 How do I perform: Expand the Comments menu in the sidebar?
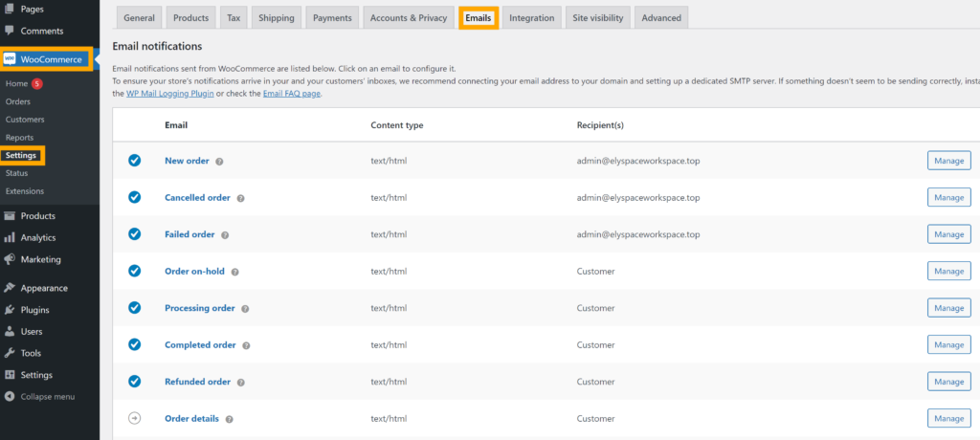pos(41,31)
